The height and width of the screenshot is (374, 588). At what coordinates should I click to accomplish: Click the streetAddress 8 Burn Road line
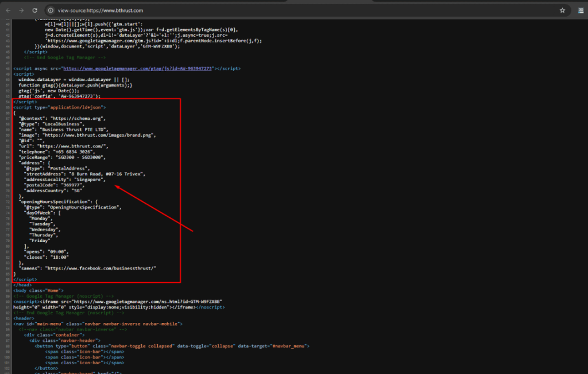click(84, 174)
